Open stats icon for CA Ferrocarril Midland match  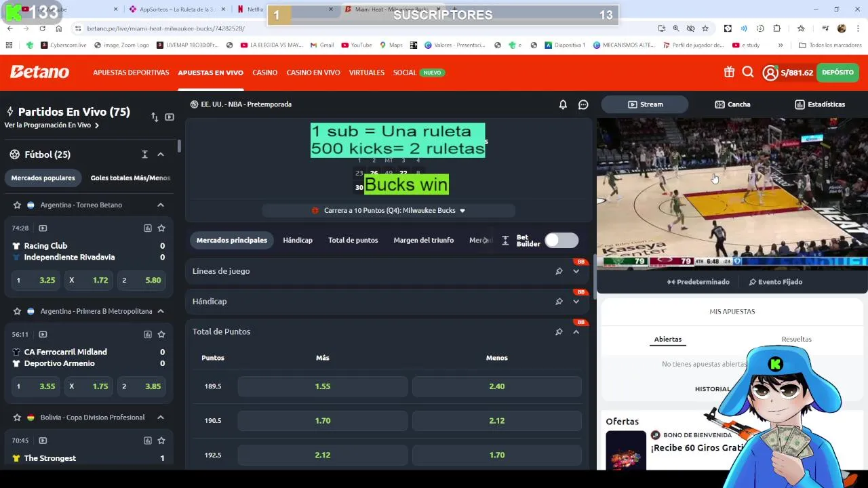pyautogui.click(x=147, y=334)
